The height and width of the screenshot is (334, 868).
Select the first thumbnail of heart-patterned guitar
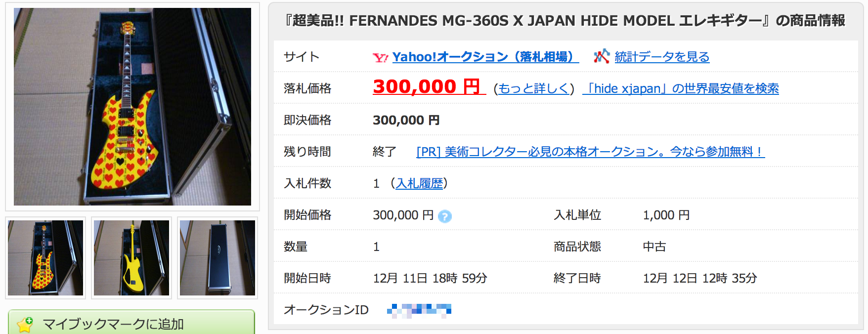[45, 258]
